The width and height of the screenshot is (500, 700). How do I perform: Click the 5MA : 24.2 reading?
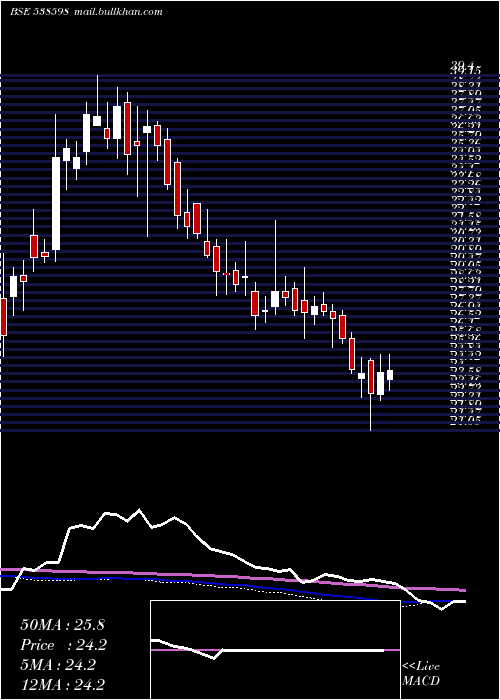(x=58, y=665)
